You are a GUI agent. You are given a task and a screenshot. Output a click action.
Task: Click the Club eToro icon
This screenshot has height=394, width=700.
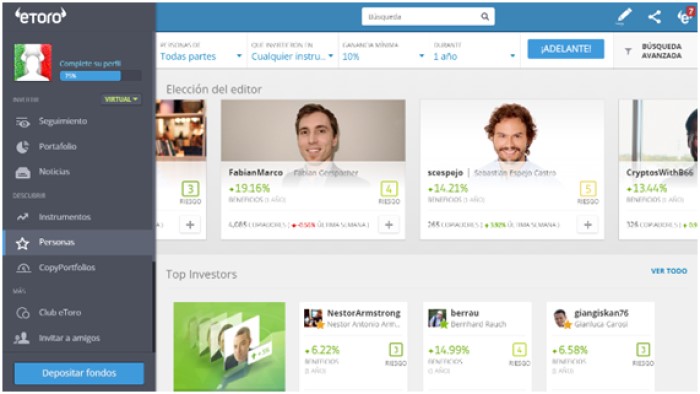pyautogui.click(x=23, y=313)
